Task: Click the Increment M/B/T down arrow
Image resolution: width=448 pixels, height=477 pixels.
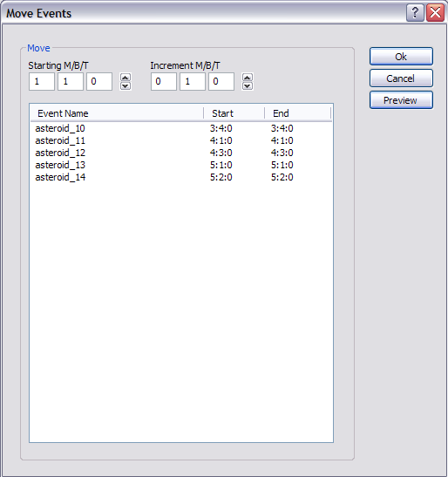Action: [x=248, y=86]
